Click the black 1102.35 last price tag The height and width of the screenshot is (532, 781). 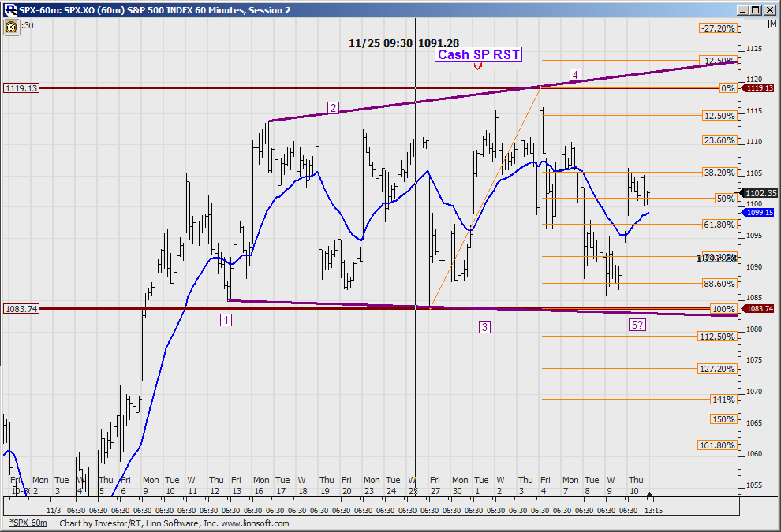pos(759,192)
